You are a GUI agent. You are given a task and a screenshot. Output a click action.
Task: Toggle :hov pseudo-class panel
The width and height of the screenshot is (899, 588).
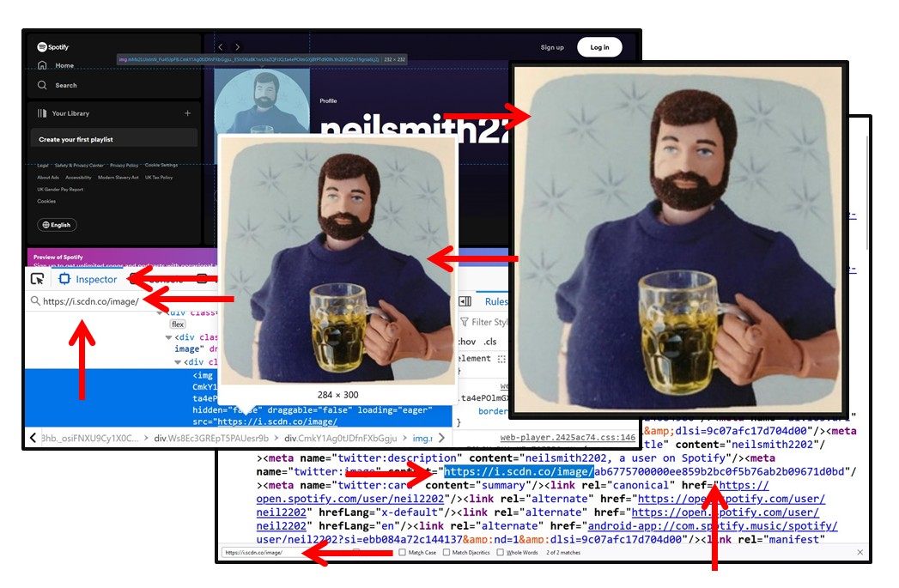[x=467, y=342]
